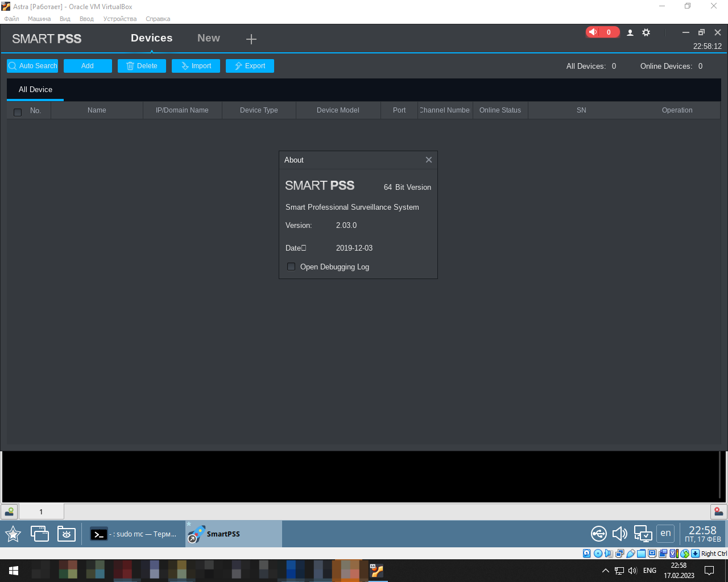The width and height of the screenshot is (728, 582).
Task: Open the settings gear icon in SmartPSS
Action: [x=646, y=32]
